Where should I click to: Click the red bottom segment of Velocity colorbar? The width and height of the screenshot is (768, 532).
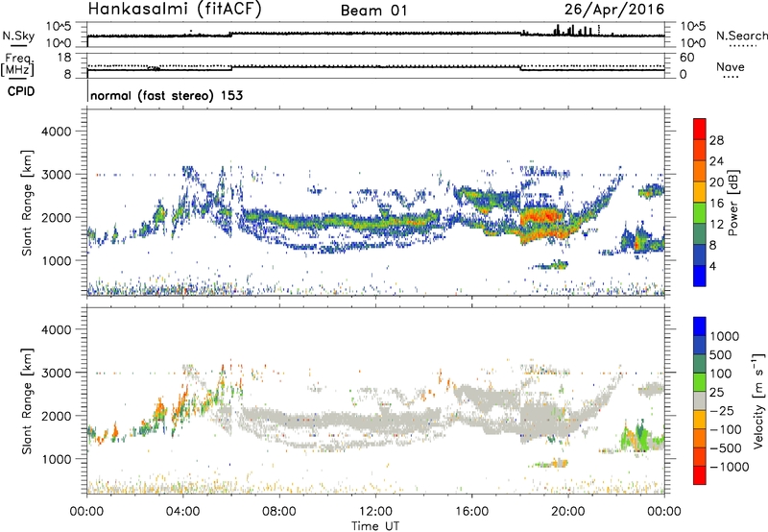(700, 475)
